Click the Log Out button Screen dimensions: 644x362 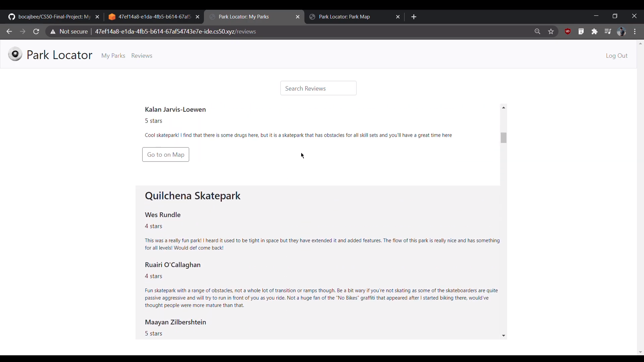(x=617, y=55)
